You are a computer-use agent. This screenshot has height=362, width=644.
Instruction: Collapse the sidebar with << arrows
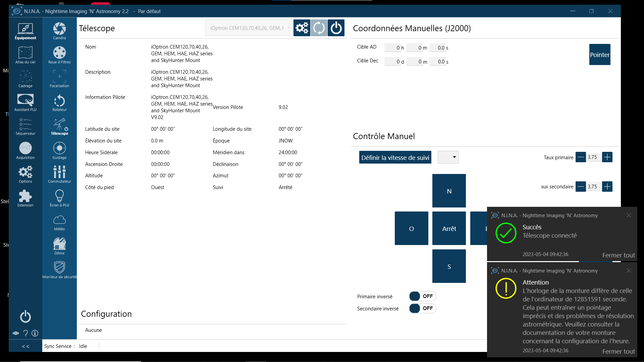25,346
